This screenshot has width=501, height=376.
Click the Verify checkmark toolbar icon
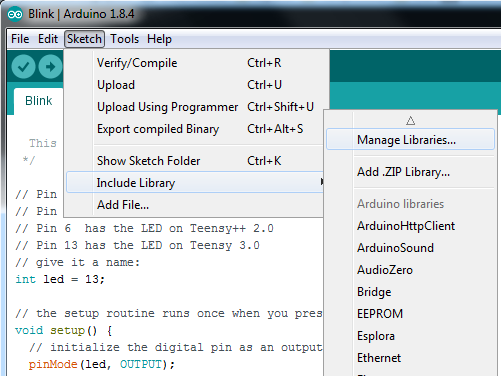tap(23, 67)
